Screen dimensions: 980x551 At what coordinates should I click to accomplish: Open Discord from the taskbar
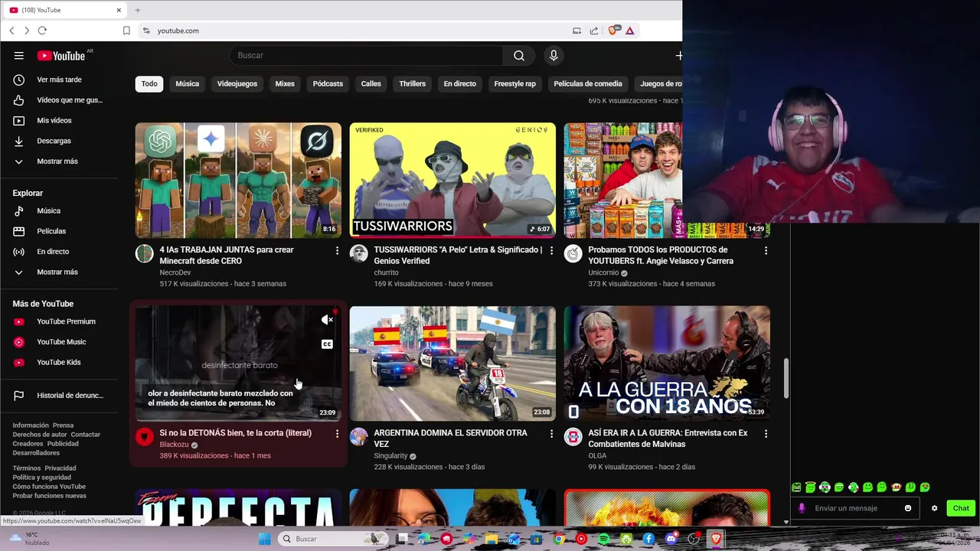point(671,539)
